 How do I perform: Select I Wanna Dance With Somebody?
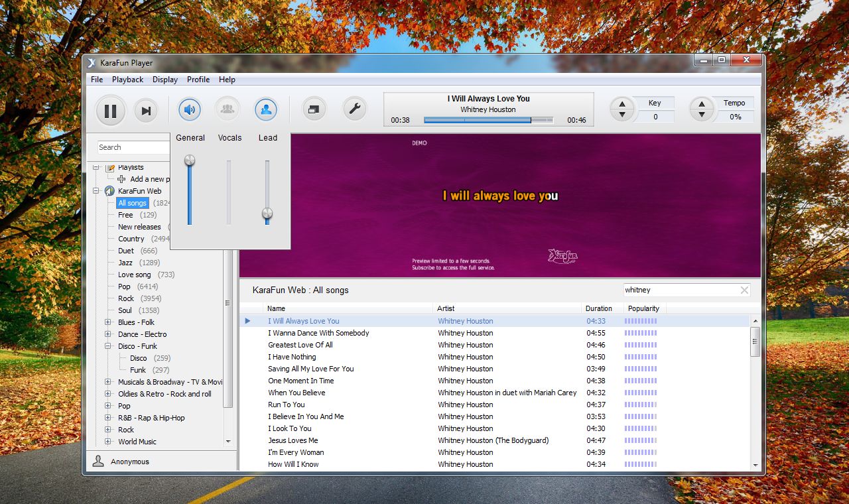[x=318, y=333]
